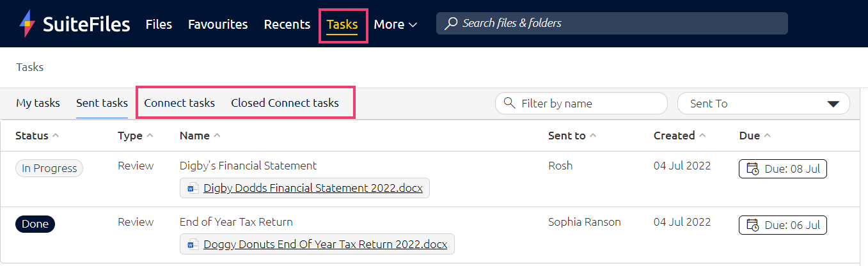Switch to Closed Connect tasks tab

click(285, 103)
